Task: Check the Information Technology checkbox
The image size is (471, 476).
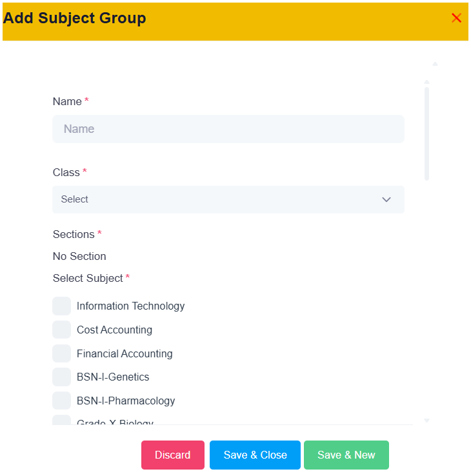Action: [x=62, y=306]
